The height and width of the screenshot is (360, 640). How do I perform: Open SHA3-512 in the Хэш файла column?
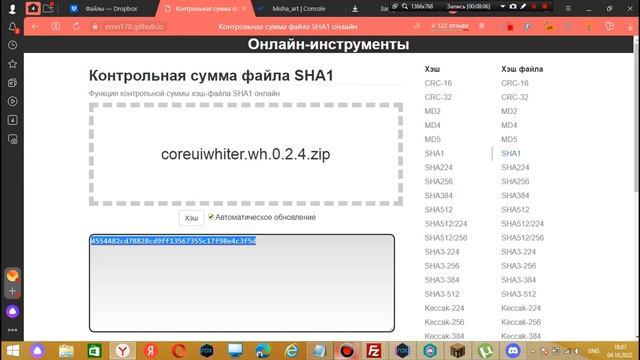pyautogui.click(x=518, y=294)
